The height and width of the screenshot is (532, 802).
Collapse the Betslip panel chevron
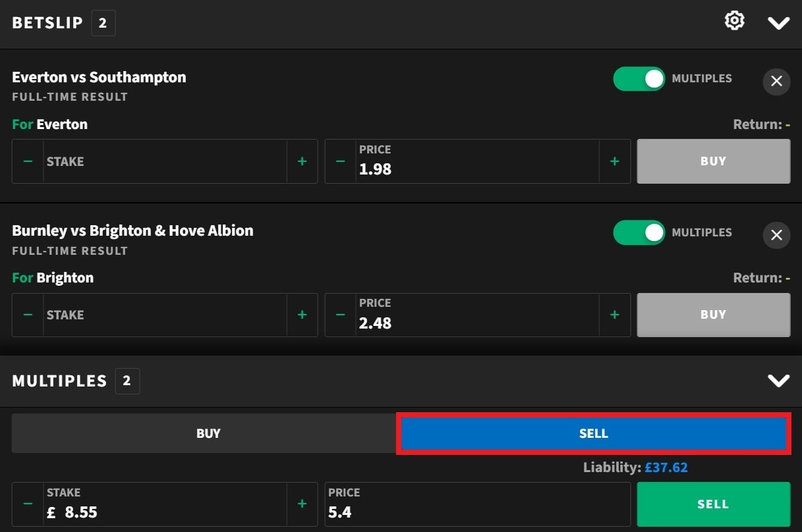[778, 23]
